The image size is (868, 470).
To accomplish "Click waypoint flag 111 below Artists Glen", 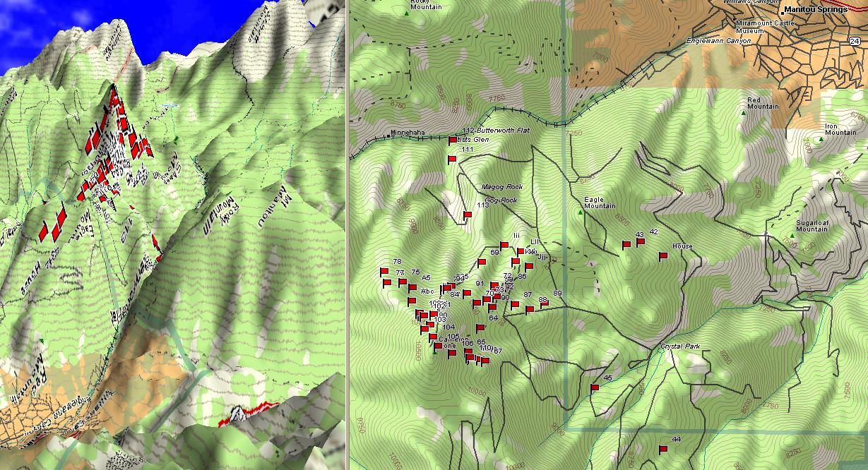I will pyautogui.click(x=451, y=159).
